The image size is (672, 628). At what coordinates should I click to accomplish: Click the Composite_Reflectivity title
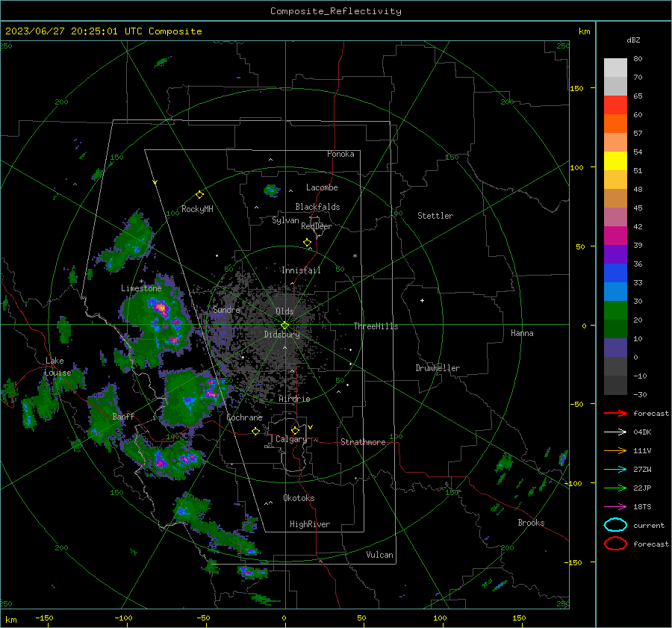[335, 11]
